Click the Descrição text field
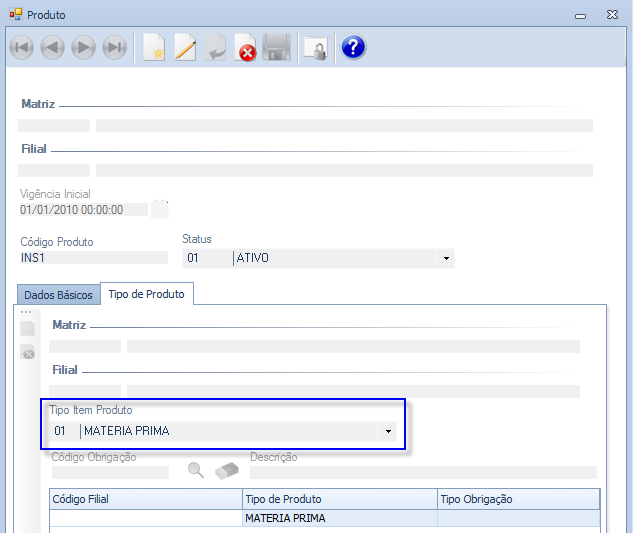 pyautogui.click(x=423, y=472)
